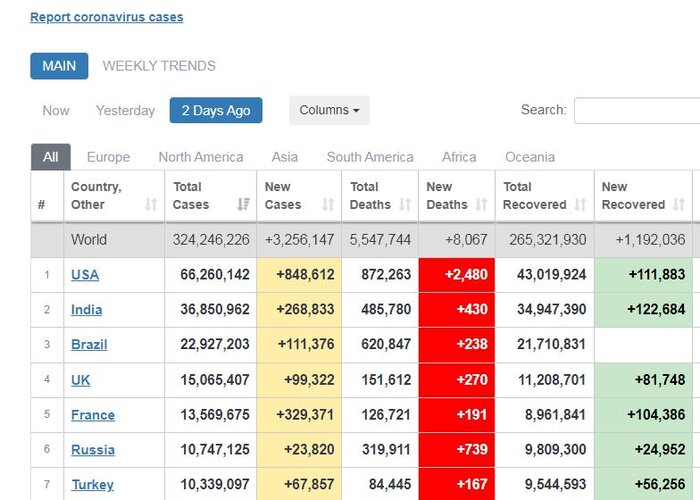Open the USA country link
This screenshot has height=500, width=700.
85,275
